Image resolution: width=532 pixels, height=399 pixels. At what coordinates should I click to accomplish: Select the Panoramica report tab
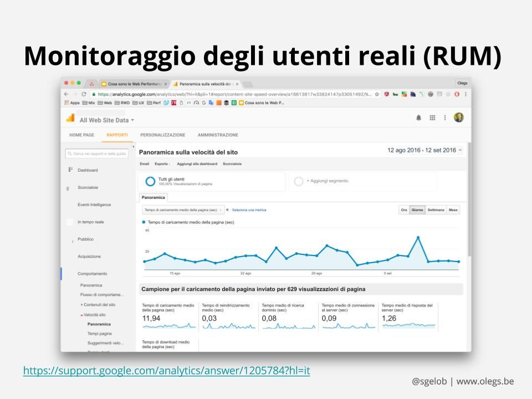[x=154, y=197]
